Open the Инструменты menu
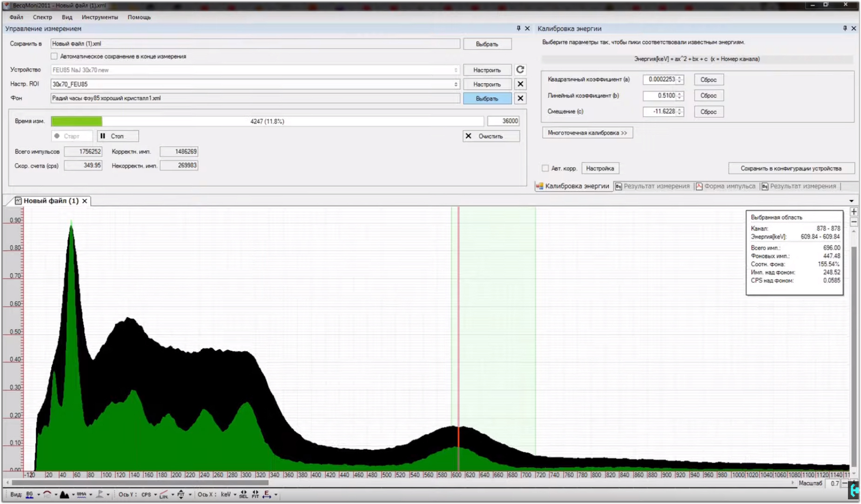 pos(100,17)
